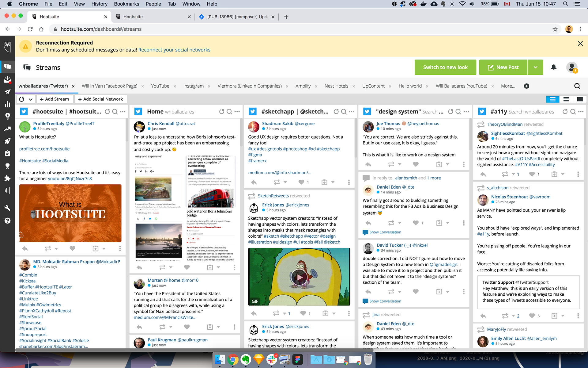Open the Streams icon in the left sidebar
The width and height of the screenshot is (588, 368).
[7, 67]
